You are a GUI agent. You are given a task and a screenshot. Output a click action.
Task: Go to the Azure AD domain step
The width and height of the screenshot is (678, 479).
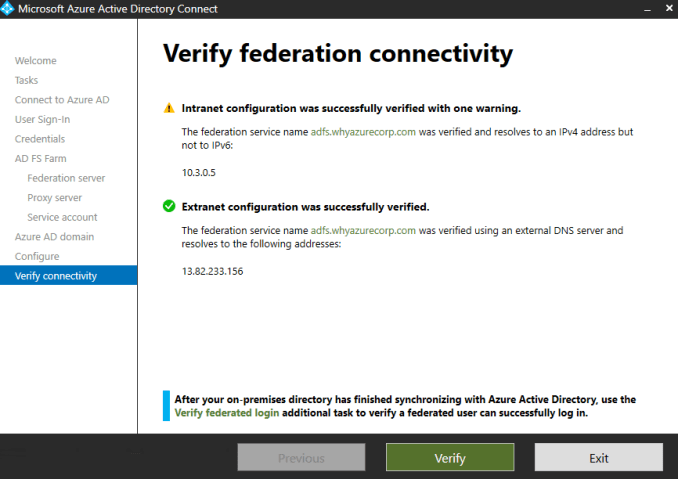(54, 236)
